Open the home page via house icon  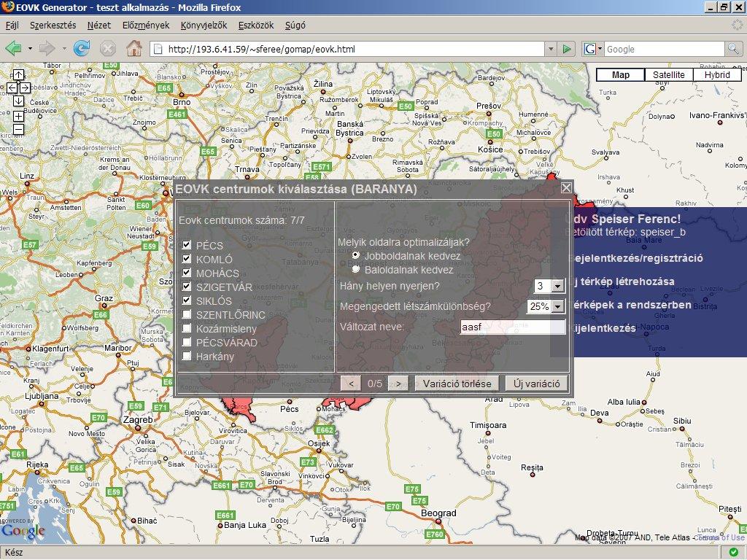click(134, 49)
